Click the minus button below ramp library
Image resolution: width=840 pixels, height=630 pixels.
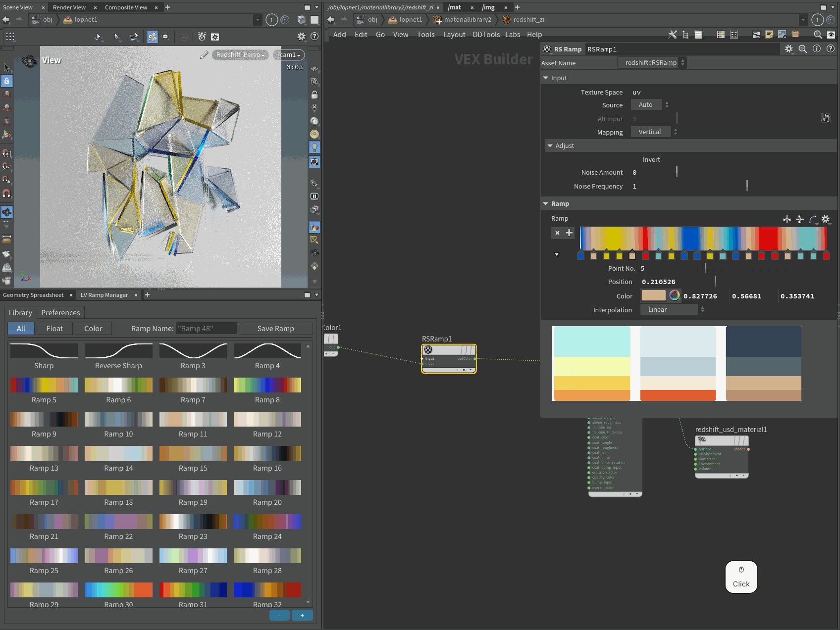pos(280,615)
